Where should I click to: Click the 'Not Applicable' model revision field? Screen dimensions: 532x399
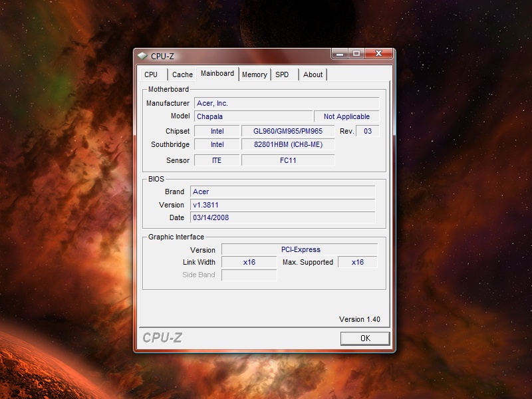click(346, 116)
